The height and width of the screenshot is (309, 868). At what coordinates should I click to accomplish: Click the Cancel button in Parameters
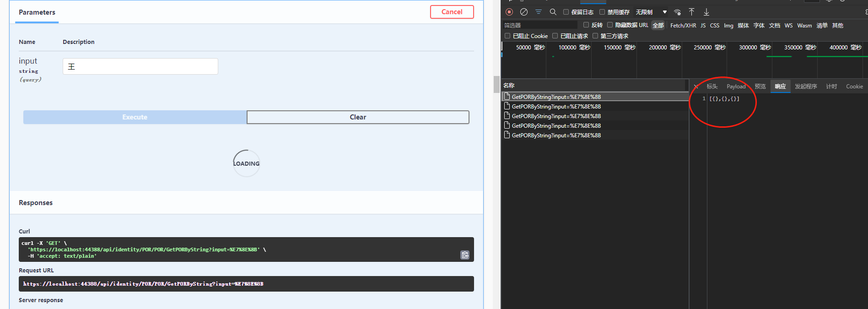(452, 12)
